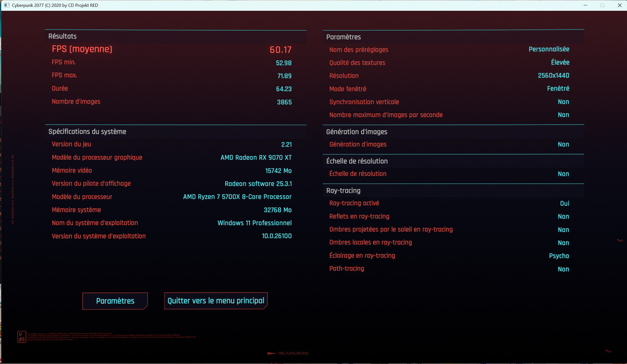Click the 'Spécifications du système' heading
The height and width of the screenshot is (364, 627).
click(x=87, y=132)
